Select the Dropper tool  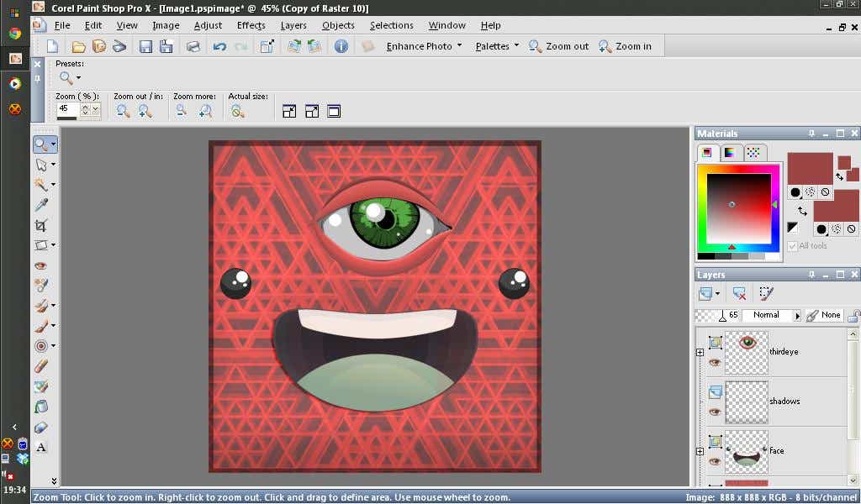[40, 205]
